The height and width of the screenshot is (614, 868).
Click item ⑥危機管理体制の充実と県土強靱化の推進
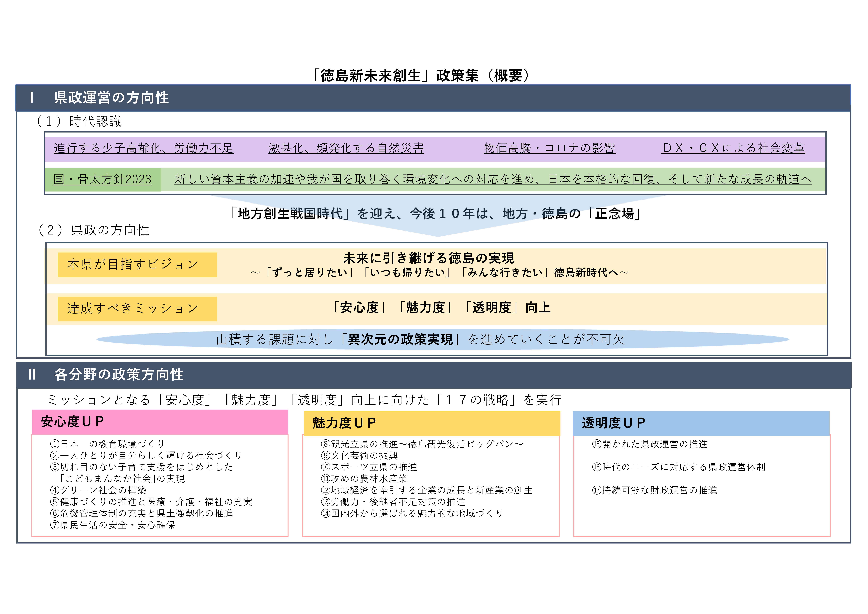142,513
